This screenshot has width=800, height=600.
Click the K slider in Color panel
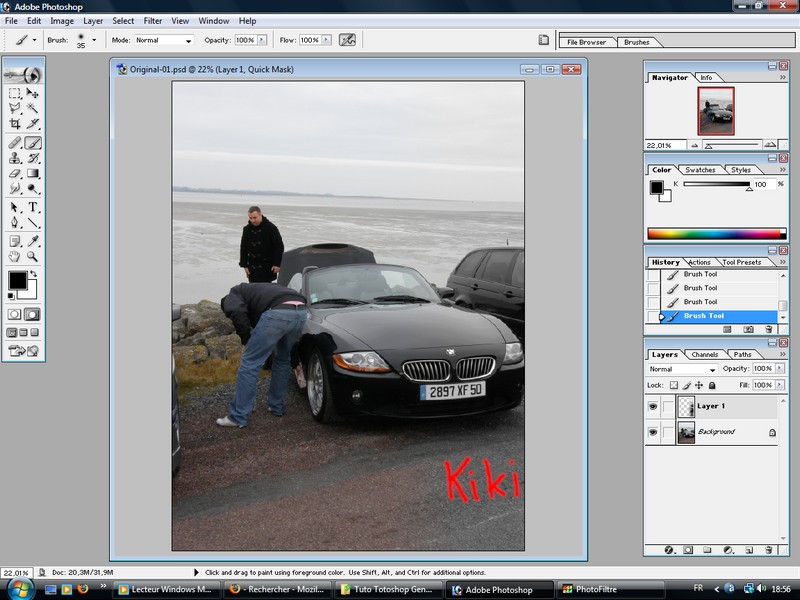pyautogui.click(x=716, y=184)
